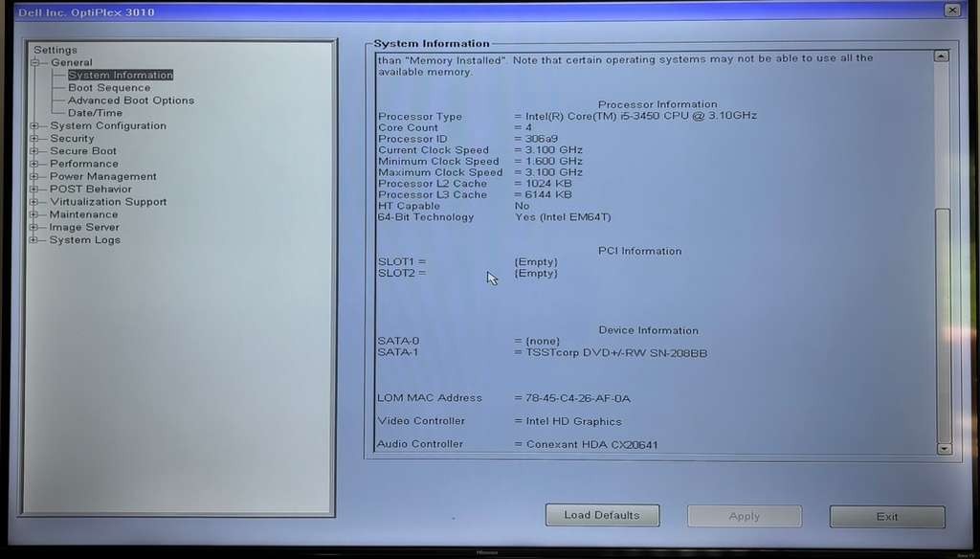The image size is (980, 559).
Task: Expand the Performance tree node
Action: pyautogui.click(x=34, y=164)
